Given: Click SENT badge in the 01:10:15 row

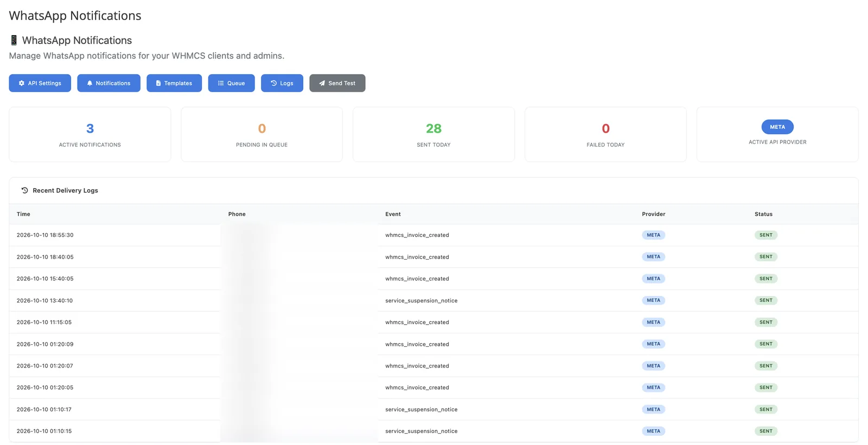Looking at the screenshot, I should (766, 431).
